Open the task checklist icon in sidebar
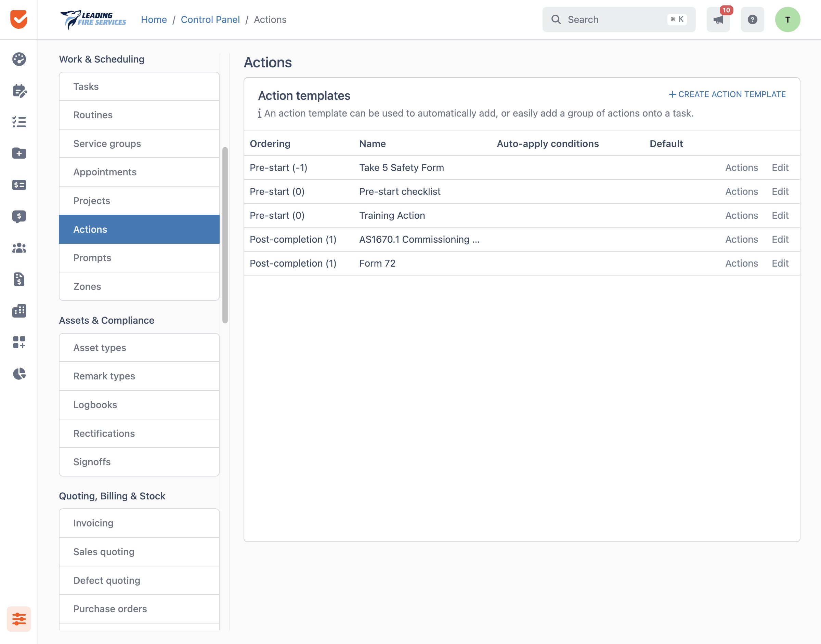 tap(19, 122)
